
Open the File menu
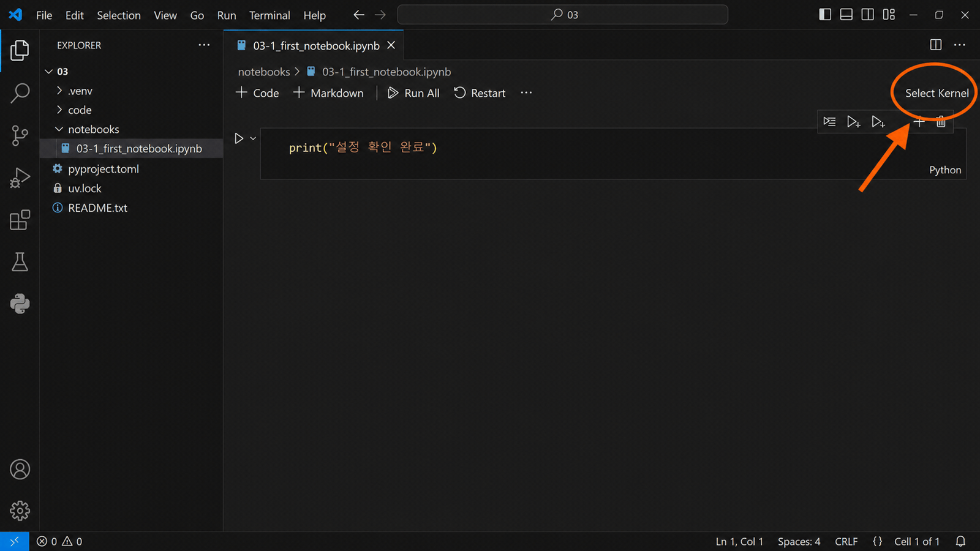44,15
